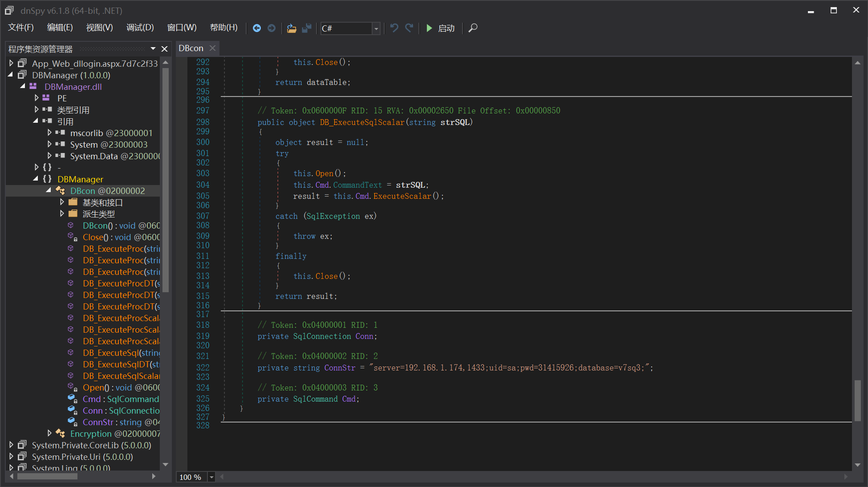Click the ExecuteScalar method link in code

(402, 196)
